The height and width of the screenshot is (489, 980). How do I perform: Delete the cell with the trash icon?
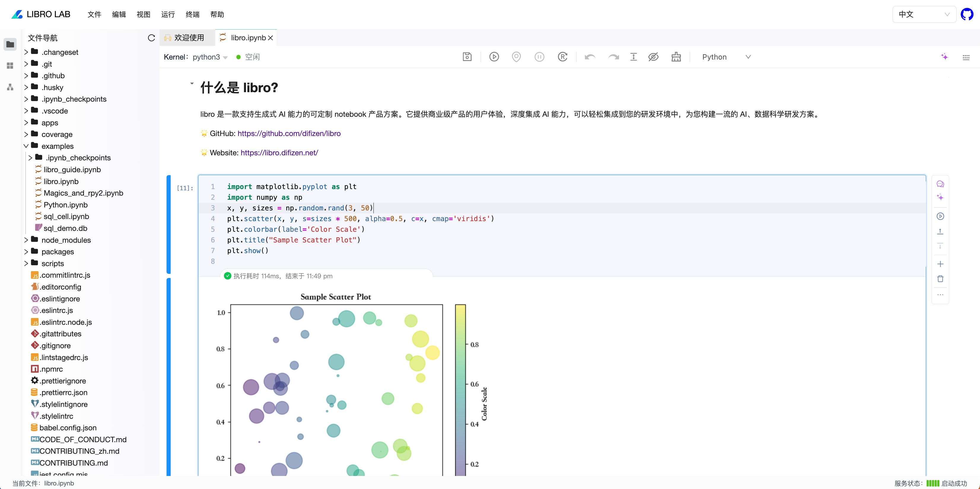point(940,279)
